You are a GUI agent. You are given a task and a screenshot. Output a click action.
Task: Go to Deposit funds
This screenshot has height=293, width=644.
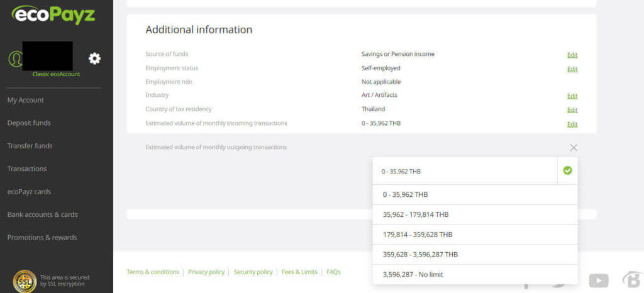(29, 123)
